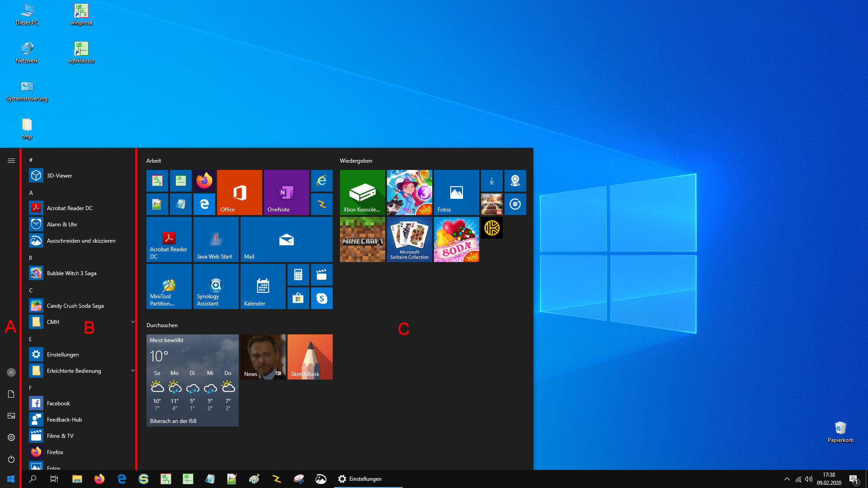Open the weather tile for Biberach
The height and width of the screenshot is (488, 868).
pos(193,380)
